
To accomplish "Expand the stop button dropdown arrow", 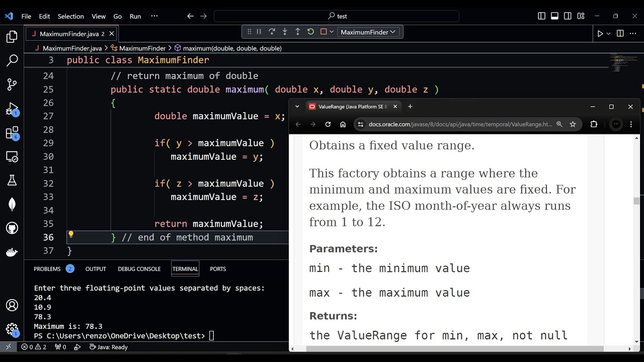I will [x=331, y=32].
